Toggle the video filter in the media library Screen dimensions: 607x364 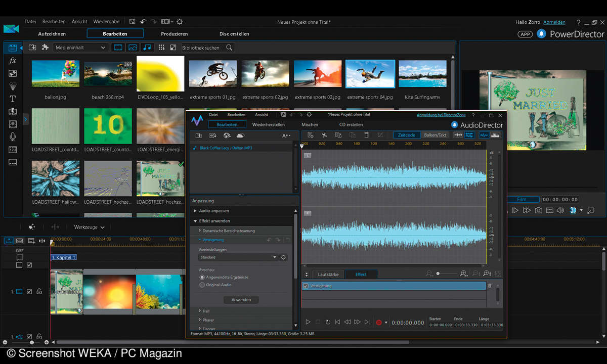118,48
